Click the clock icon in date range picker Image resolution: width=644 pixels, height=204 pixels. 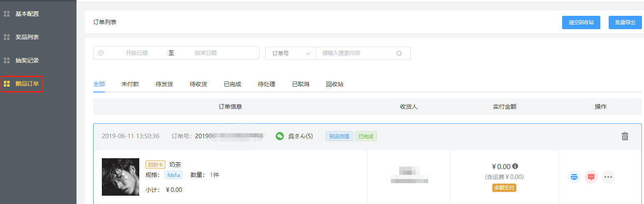101,53
